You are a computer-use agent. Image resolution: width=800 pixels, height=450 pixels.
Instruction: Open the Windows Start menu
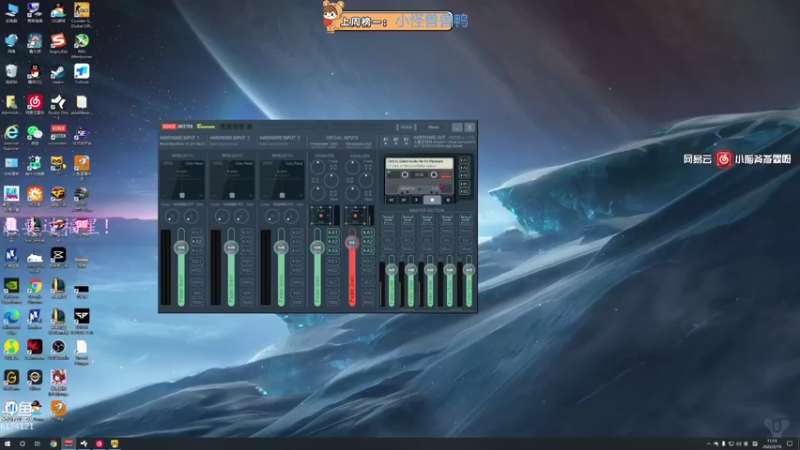click(x=7, y=444)
